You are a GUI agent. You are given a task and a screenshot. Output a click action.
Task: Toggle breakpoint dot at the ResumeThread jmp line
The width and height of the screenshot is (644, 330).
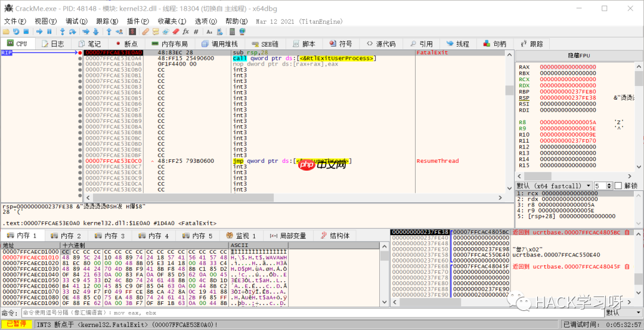click(80, 161)
